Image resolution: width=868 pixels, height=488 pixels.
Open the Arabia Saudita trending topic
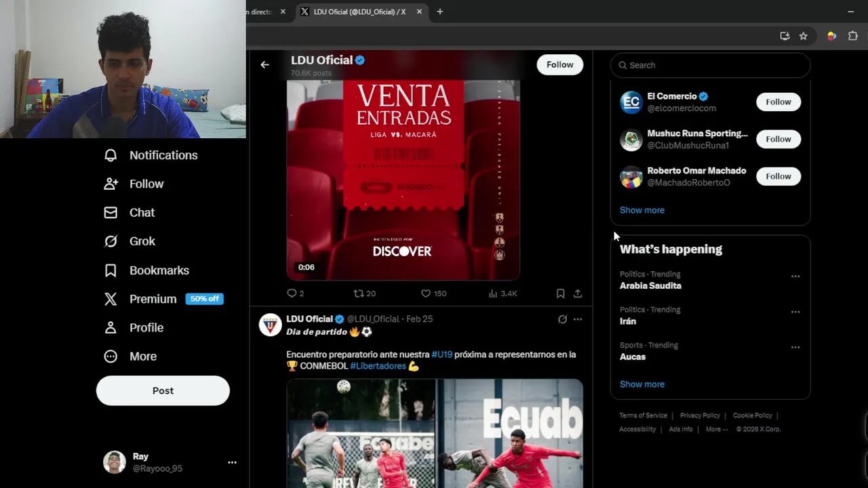(650, 286)
